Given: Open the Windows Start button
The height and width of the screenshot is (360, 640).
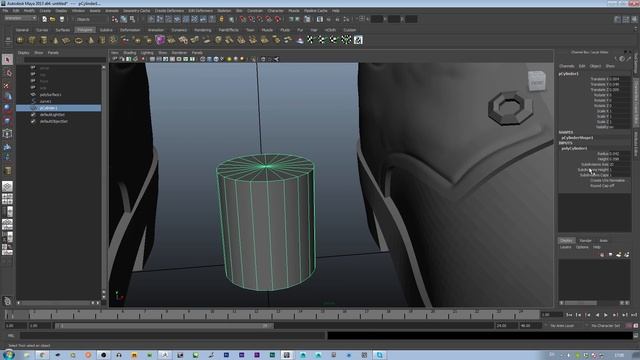Looking at the screenshot, I should (8, 355).
